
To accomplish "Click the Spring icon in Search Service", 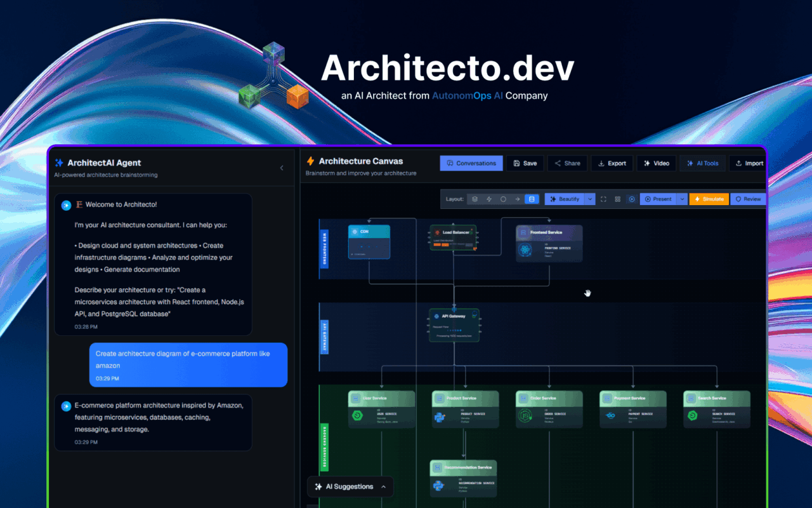I will click(692, 417).
